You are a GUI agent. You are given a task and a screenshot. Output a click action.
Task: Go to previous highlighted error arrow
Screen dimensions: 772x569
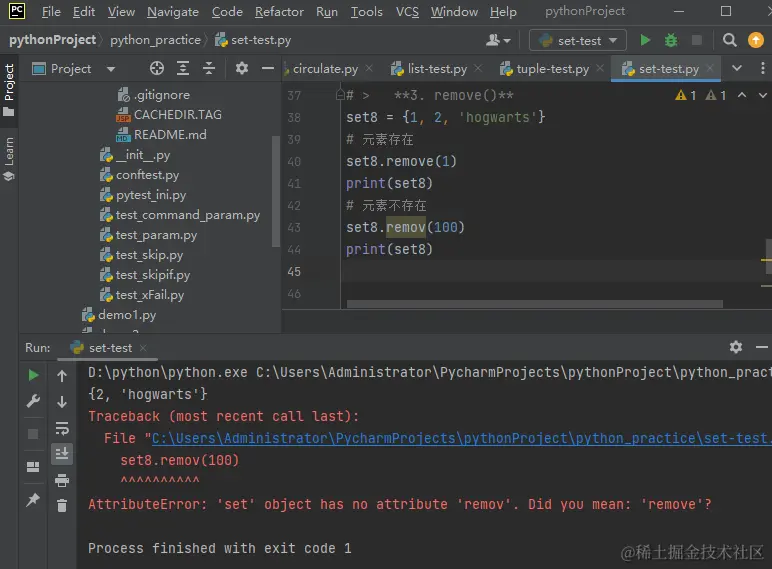click(741, 95)
